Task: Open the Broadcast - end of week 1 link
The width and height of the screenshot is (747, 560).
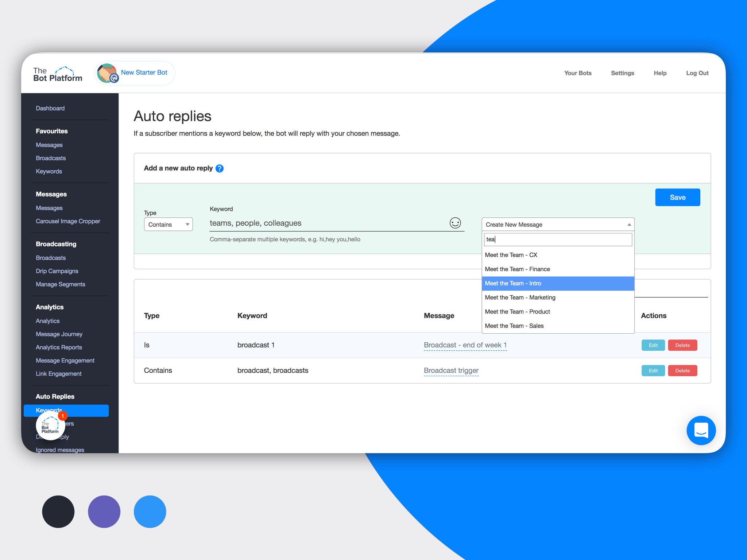Action: click(465, 345)
